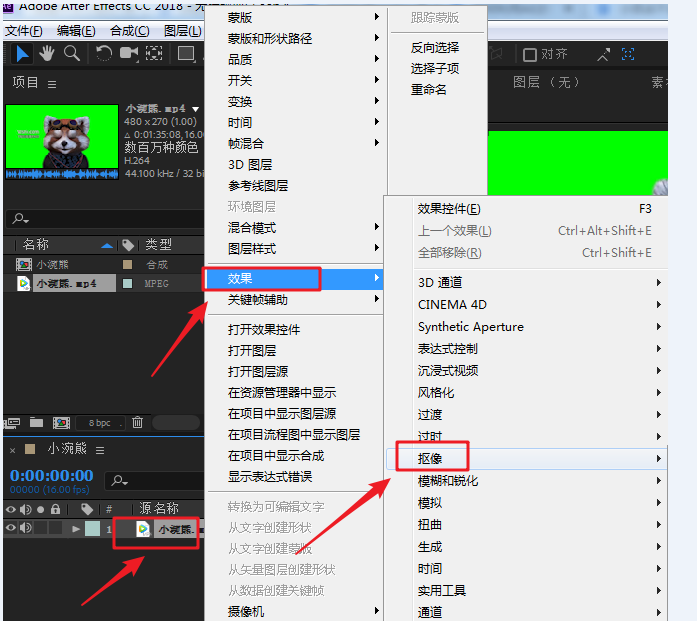Delete selected item with the trash icon
This screenshot has height=621, width=697.
tap(137, 422)
